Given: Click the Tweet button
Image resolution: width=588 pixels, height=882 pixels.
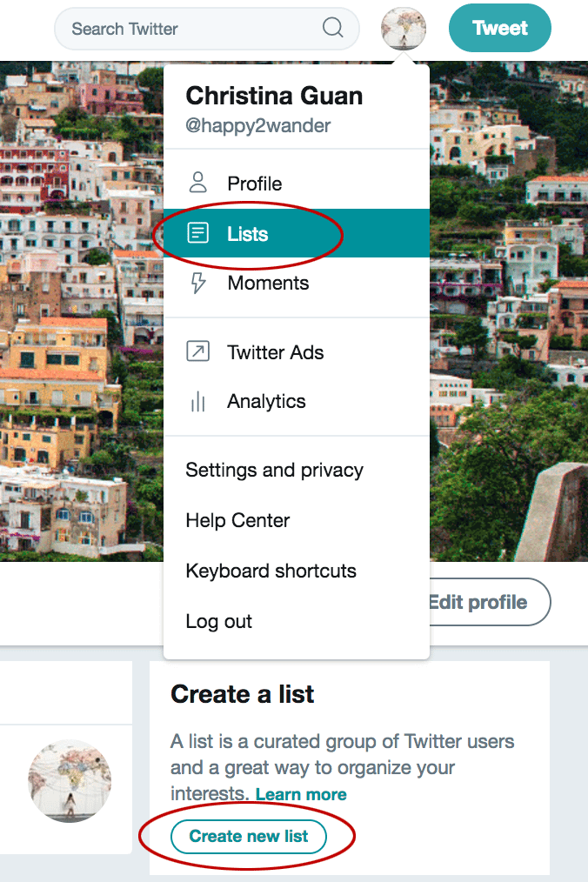Looking at the screenshot, I should pos(499,28).
